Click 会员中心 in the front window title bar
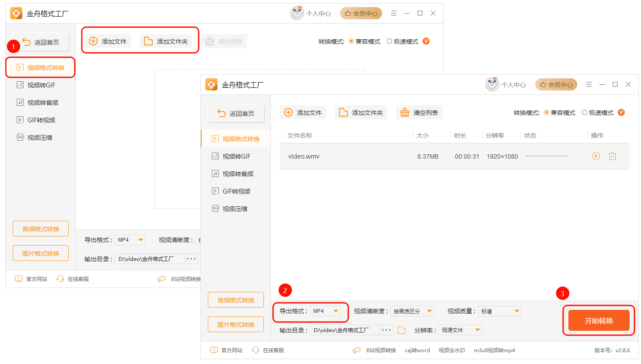This screenshot has height=364, width=641. click(x=556, y=84)
